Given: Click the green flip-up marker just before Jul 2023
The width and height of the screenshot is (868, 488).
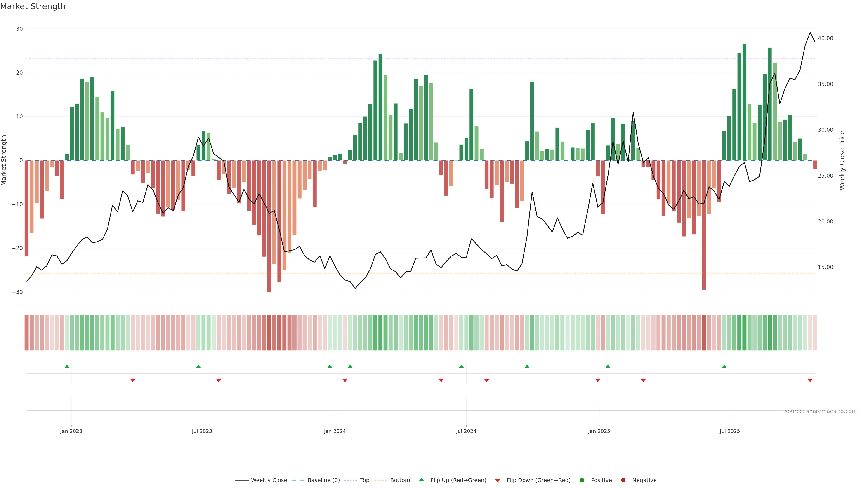Looking at the screenshot, I should click(x=198, y=366).
